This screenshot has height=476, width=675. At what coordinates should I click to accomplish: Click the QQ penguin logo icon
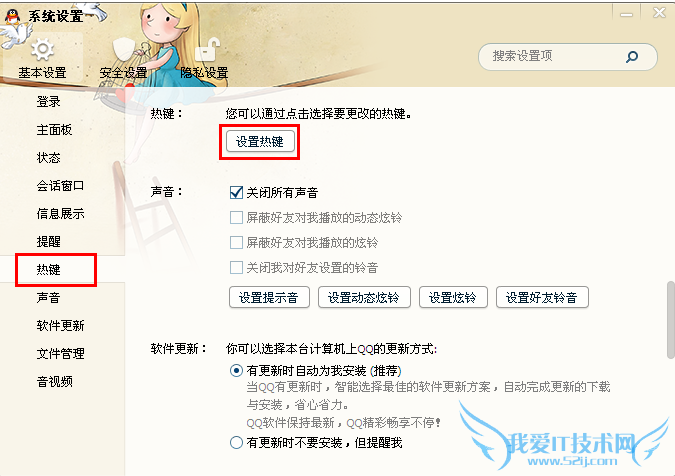coord(12,17)
